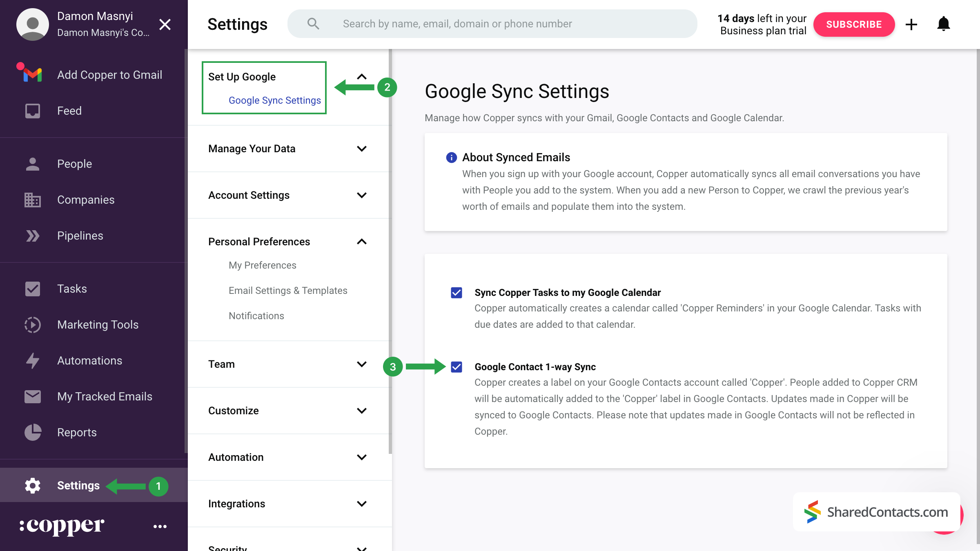Image resolution: width=980 pixels, height=551 pixels.
Task: Open Notifications settings link
Action: click(x=256, y=316)
